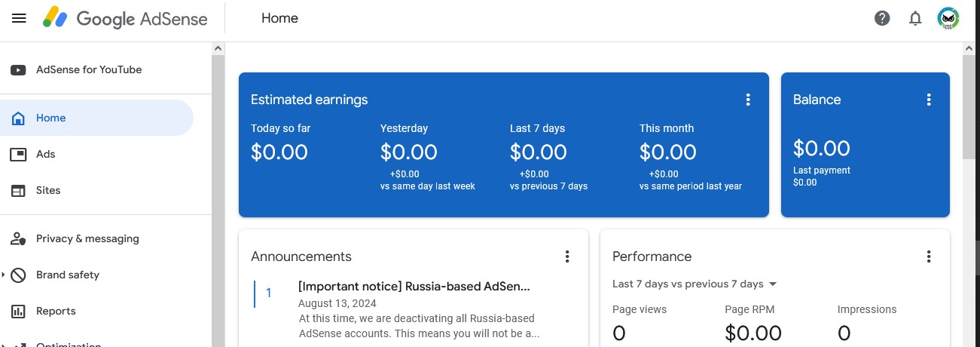Open Announcements card options menu
The height and width of the screenshot is (347, 980).
click(x=567, y=256)
